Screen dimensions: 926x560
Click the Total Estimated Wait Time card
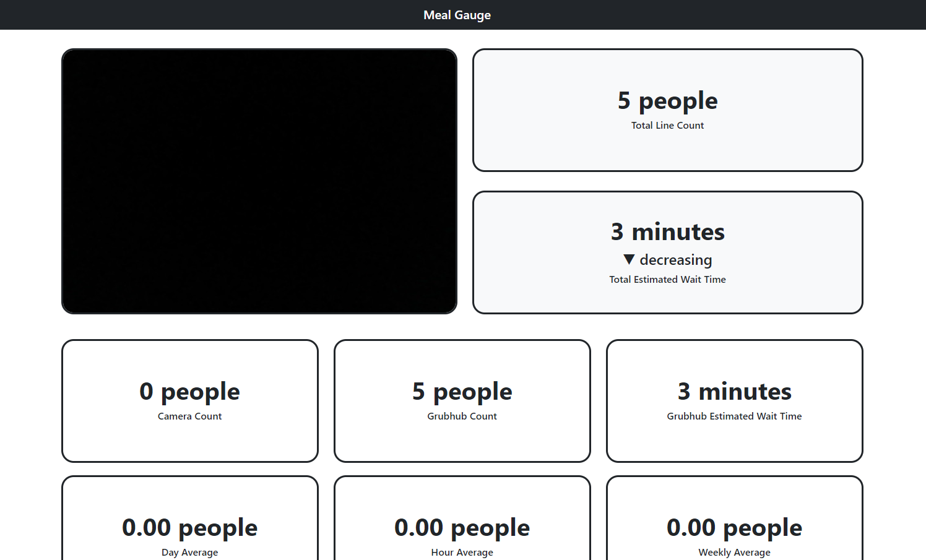point(667,252)
